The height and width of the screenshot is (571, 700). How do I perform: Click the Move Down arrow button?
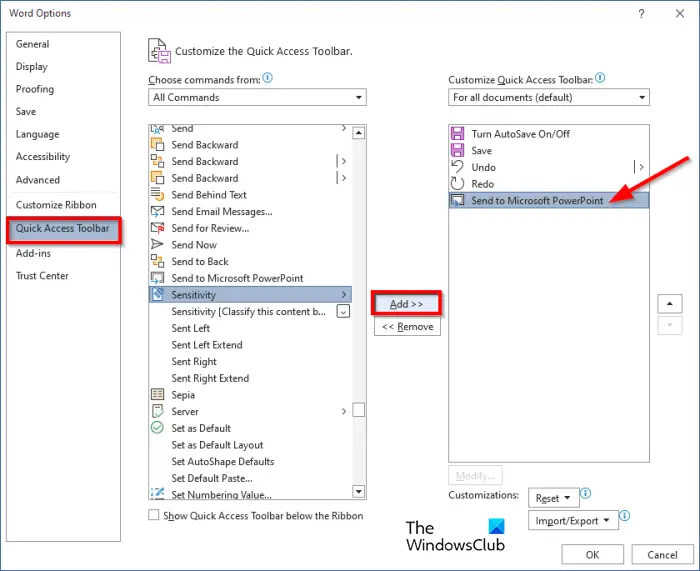tap(670, 325)
